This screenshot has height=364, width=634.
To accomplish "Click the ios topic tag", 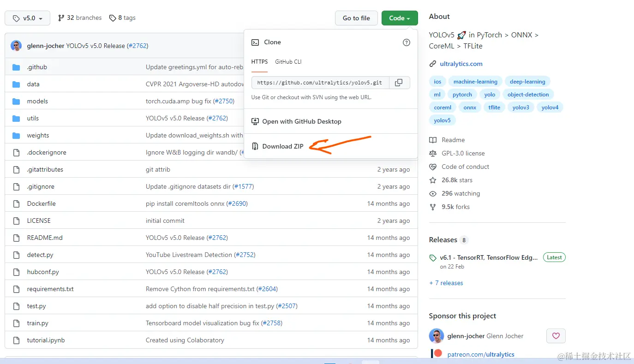I will [437, 82].
